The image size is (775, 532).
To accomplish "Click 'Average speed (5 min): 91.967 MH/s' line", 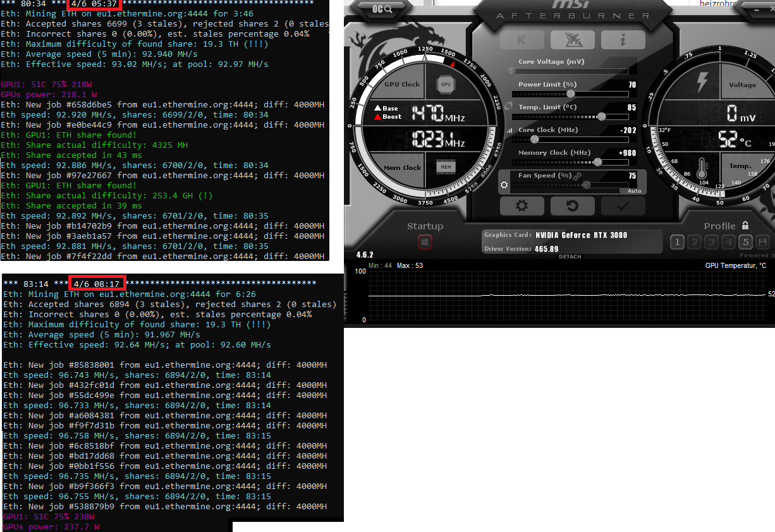I will pyautogui.click(x=102, y=335).
